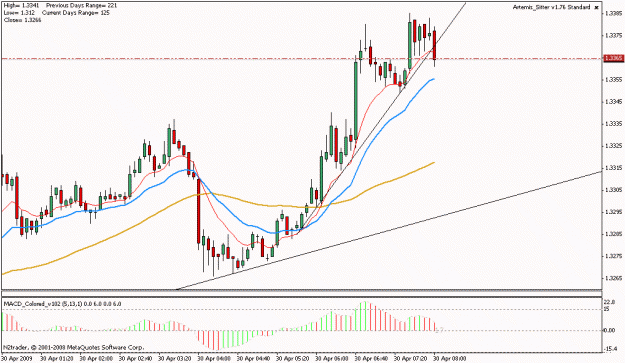This screenshot has height=363, width=625.
Task: Select the Artemis_Sitter v1.76 Standard label
Action: [x=551, y=8]
